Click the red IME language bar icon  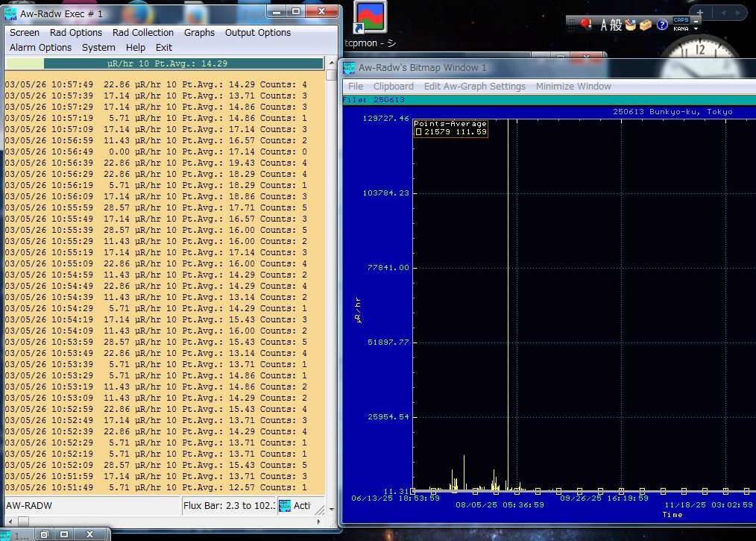[x=587, y=25]
